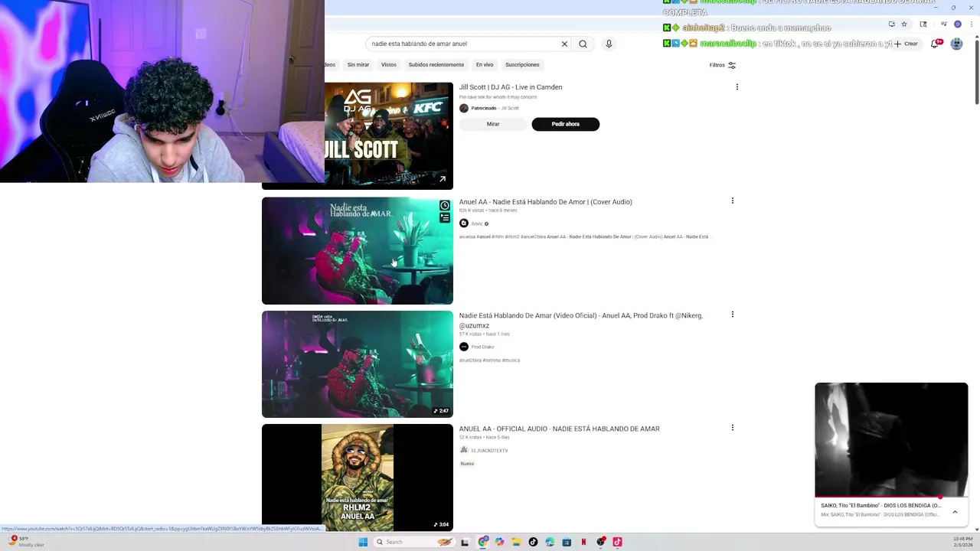Click the magnifier search button
The width and height of the screenshot is (980, 551).
[583, 44]
